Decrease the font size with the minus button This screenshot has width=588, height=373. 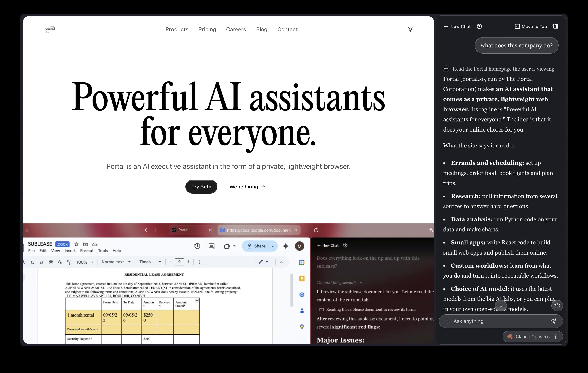(170, 262)
